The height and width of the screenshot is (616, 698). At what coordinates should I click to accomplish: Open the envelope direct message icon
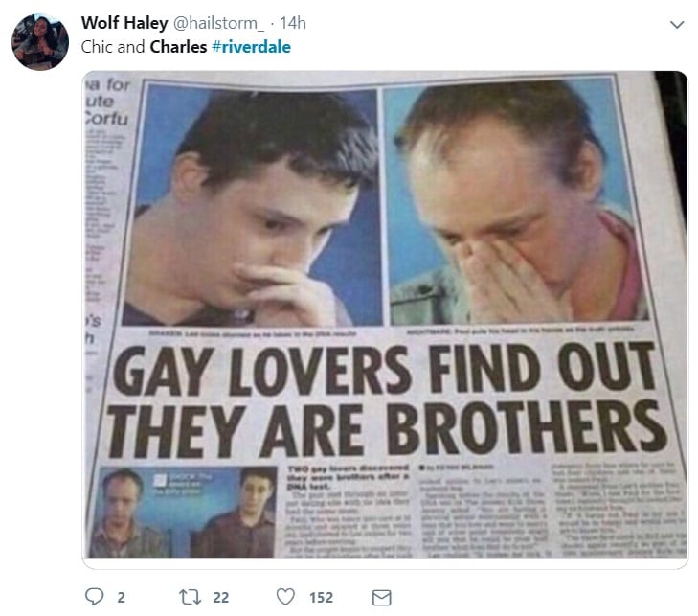pyautogui.click(x=381, y=598)
